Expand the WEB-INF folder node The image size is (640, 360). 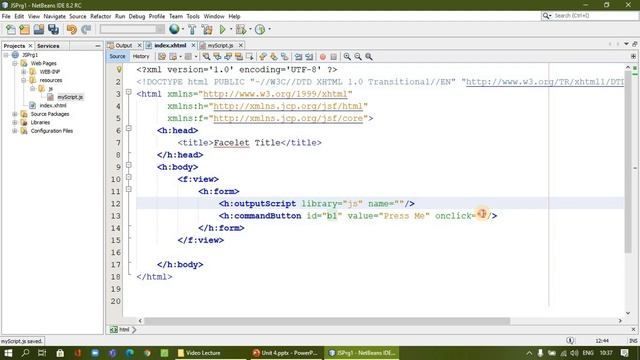click(24, 71)
